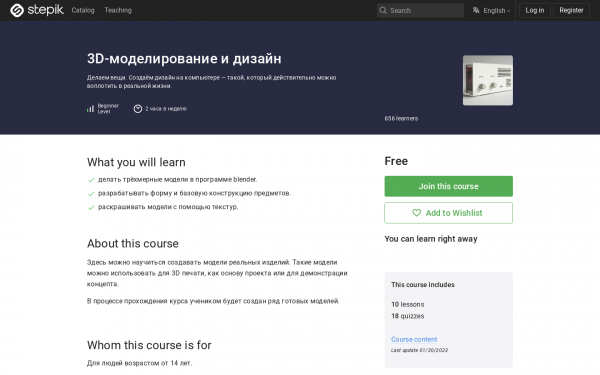The image size is (600, 375).
Task: Click the language translate icon
Action: [x=476, y=10]
